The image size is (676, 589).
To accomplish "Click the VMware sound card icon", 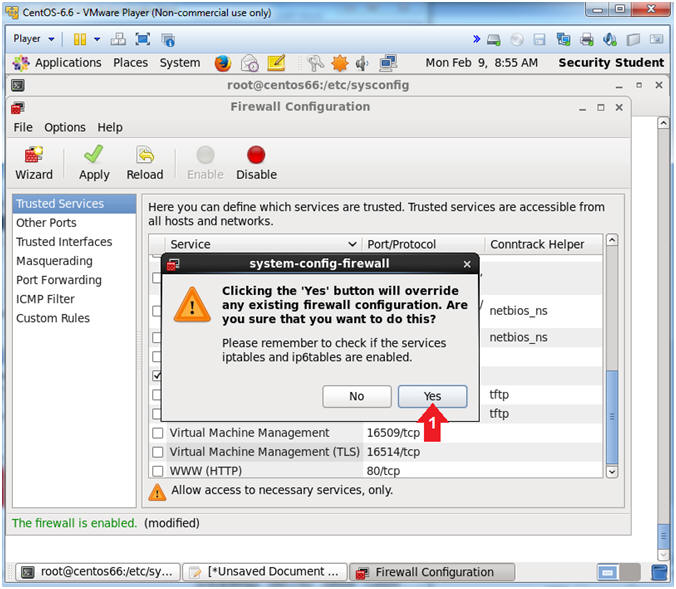I will point(610,40).
